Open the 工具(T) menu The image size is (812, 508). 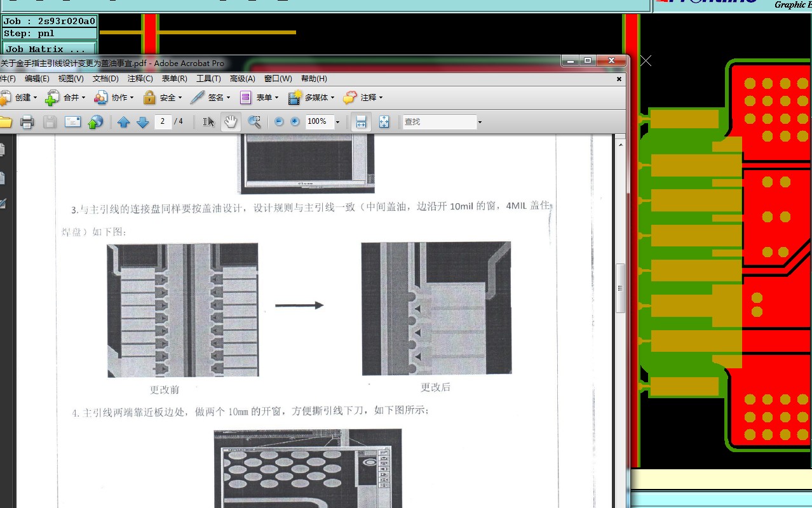[x=208, y=79]
